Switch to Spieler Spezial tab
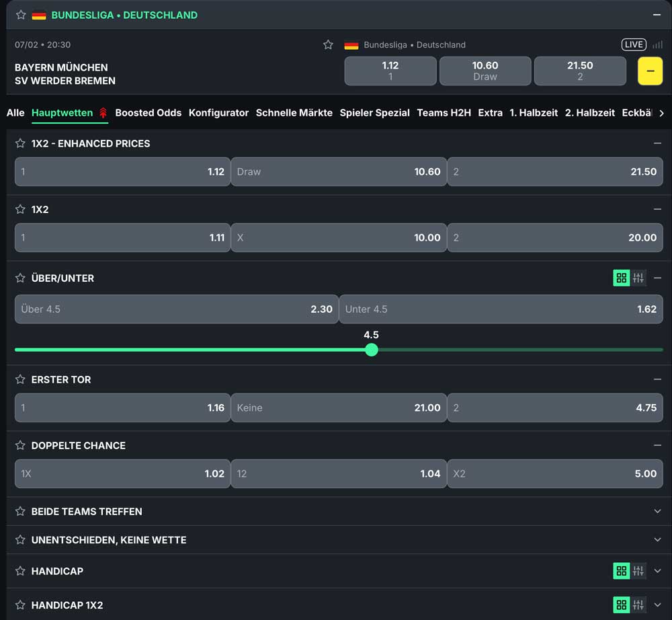The width and height of the screenshot is (672, 620). (374, 113)
